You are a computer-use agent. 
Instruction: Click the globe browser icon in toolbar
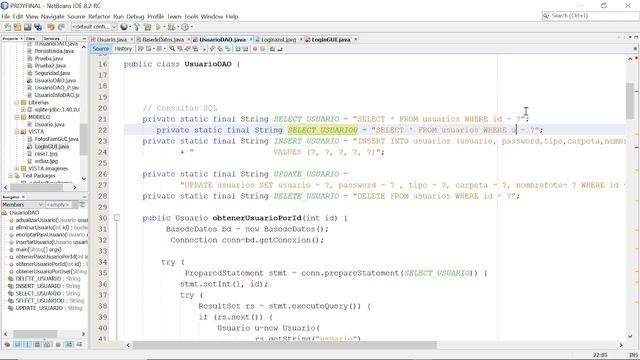[124, 27]
